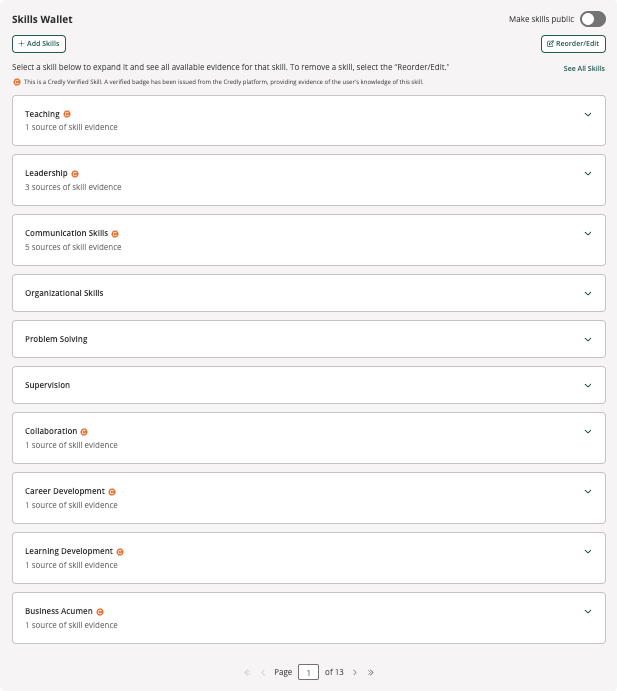Click the Add Skills button
The height and width of the screenshot is (691, 617).
click(x=39, y=44)
